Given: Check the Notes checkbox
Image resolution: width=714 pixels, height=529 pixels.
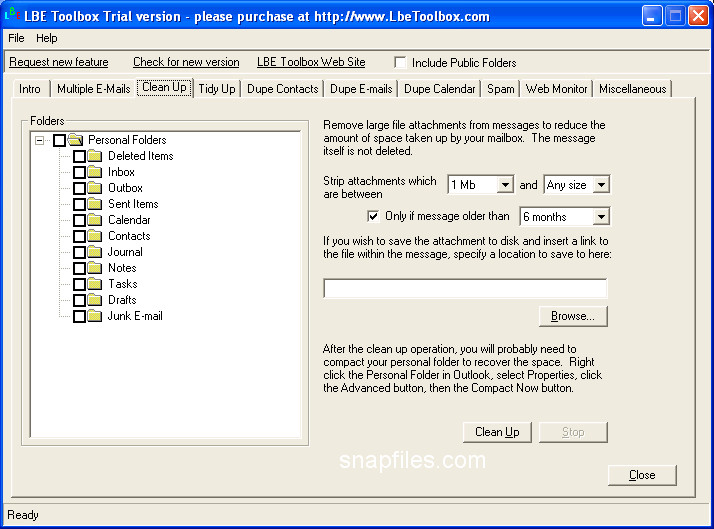Looking at the screenshot, I should click(79, 268).
